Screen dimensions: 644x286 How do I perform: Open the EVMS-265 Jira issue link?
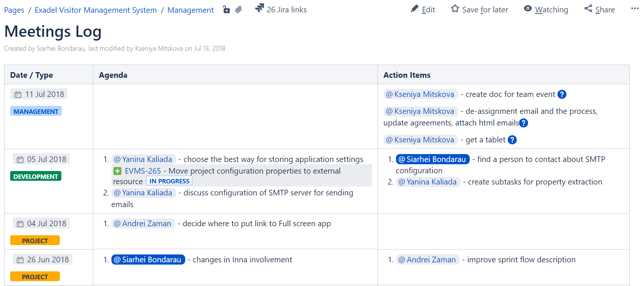(x=143, y=171)
